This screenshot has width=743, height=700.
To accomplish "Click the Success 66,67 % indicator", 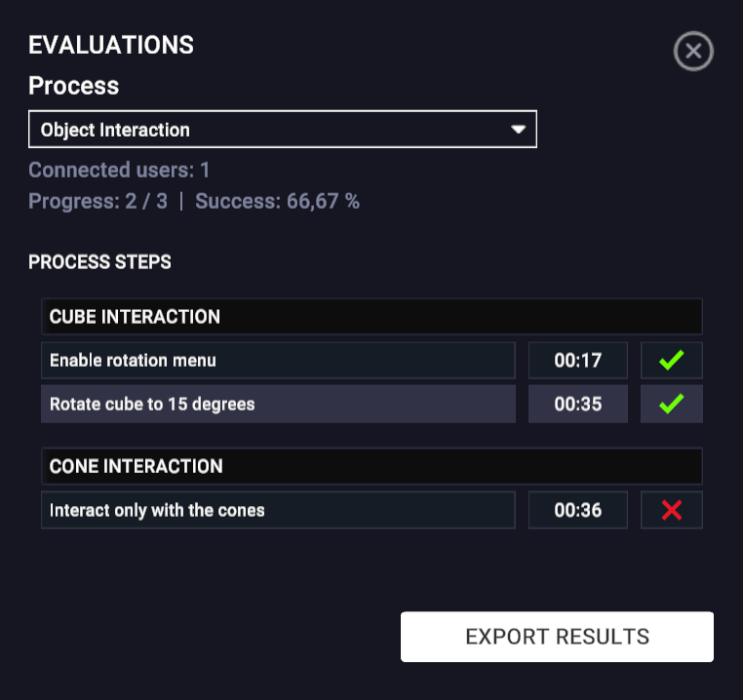I will coord(277,202).
